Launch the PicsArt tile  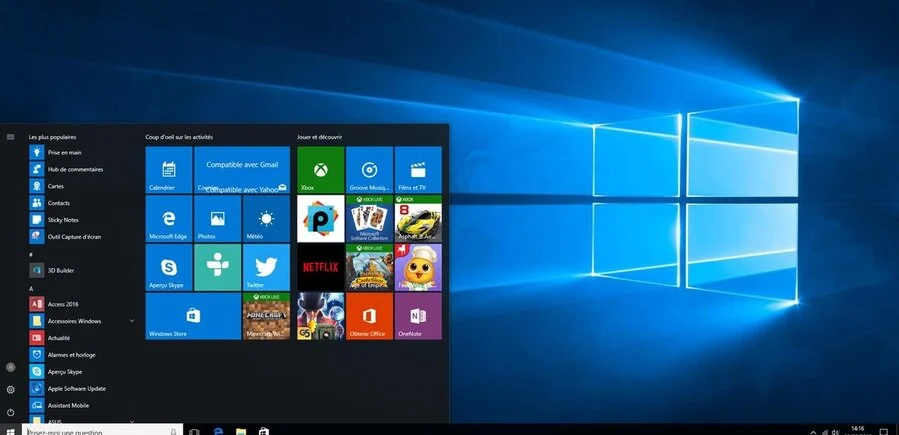(320, 218)
